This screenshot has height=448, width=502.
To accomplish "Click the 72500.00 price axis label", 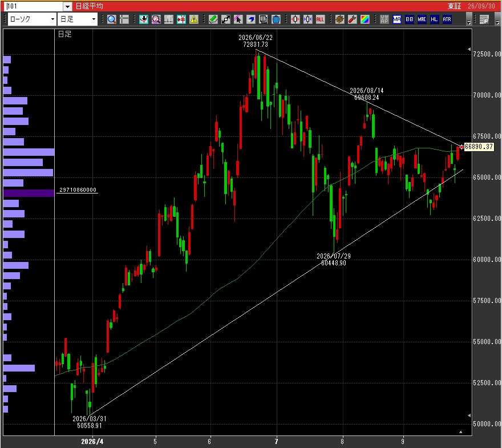I will coord(487,54).
